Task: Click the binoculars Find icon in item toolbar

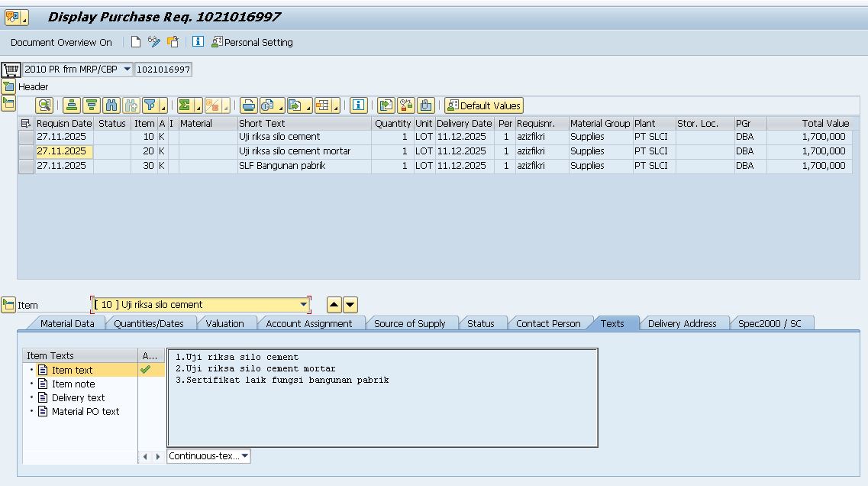Action: click(111, 105)
